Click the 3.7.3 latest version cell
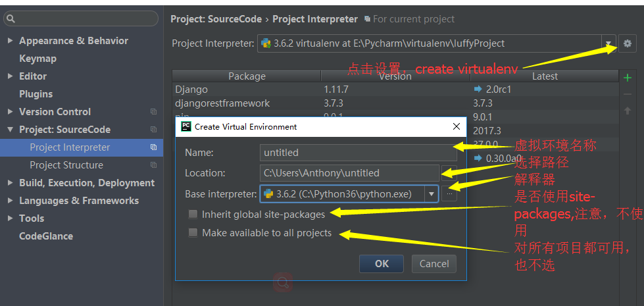Image resolution: width=644 pixels, height=306 pixels. pos(483,103)
